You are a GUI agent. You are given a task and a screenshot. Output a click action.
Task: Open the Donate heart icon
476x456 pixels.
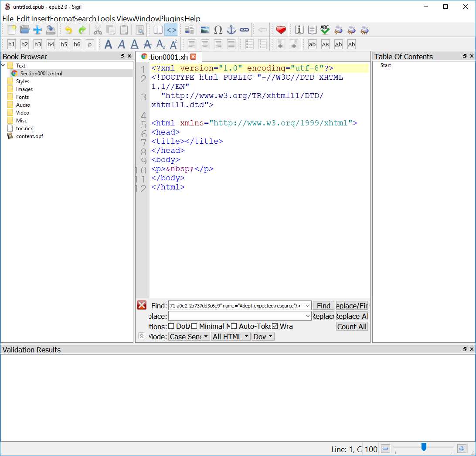point(280,30)
